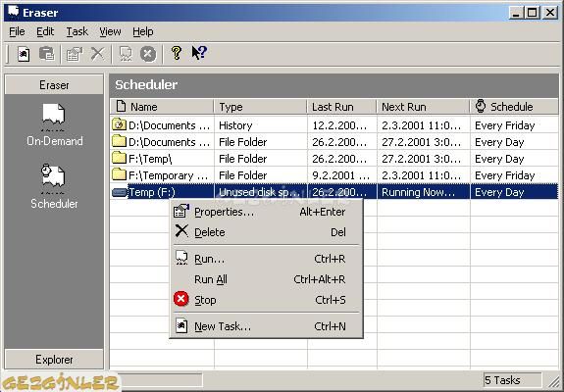Viewport: 564px width, 392px height.
Task: Sort by the Schedule column header
Action: pos(514,107)
